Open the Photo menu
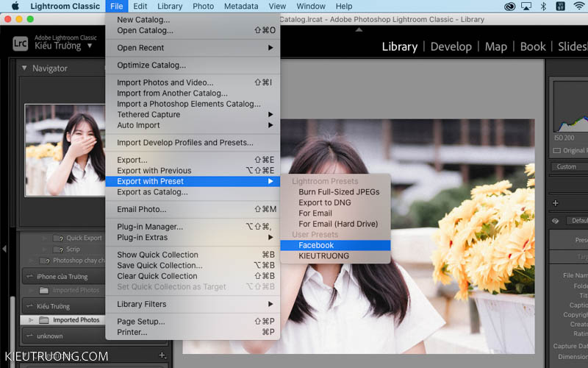The height and width of the screenshot is (368, 588). coord(204,6)
